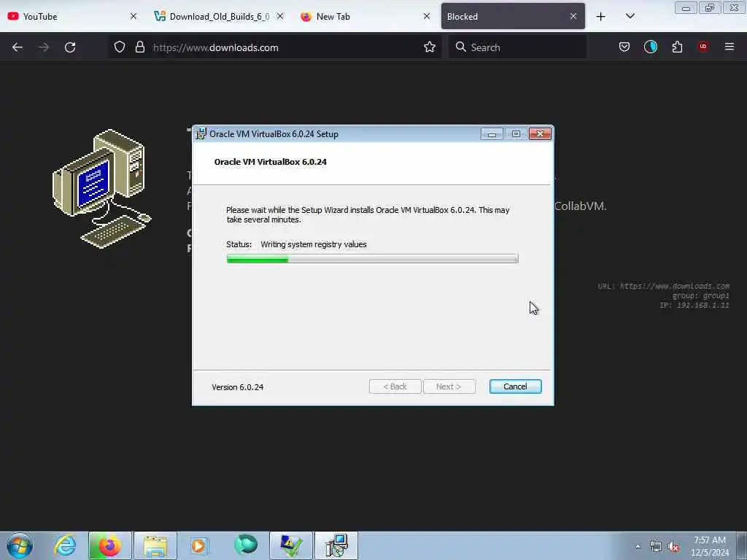
Task: Show hidden tray icons arrow
Action: (x=638, y=547)
